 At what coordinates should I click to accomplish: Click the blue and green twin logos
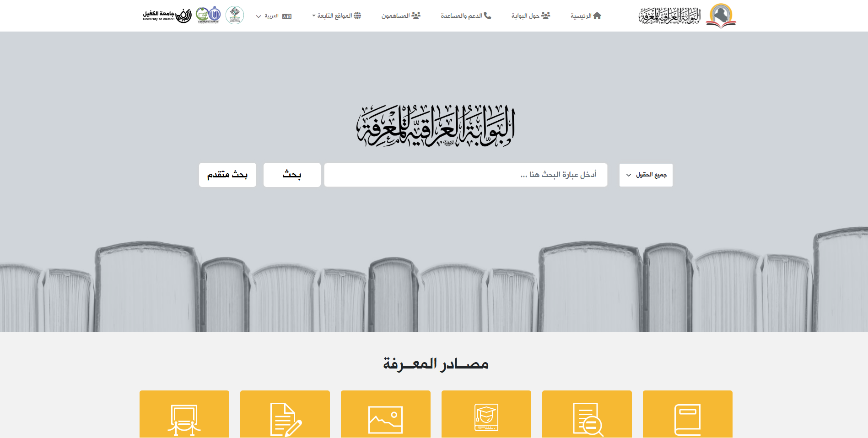(x=208, y=15)
